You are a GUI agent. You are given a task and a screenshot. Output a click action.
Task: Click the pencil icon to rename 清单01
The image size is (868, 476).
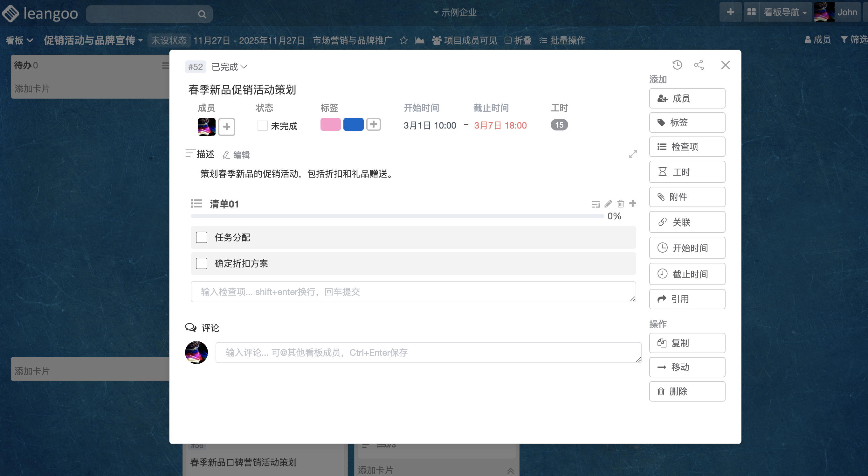coord(608,204)
